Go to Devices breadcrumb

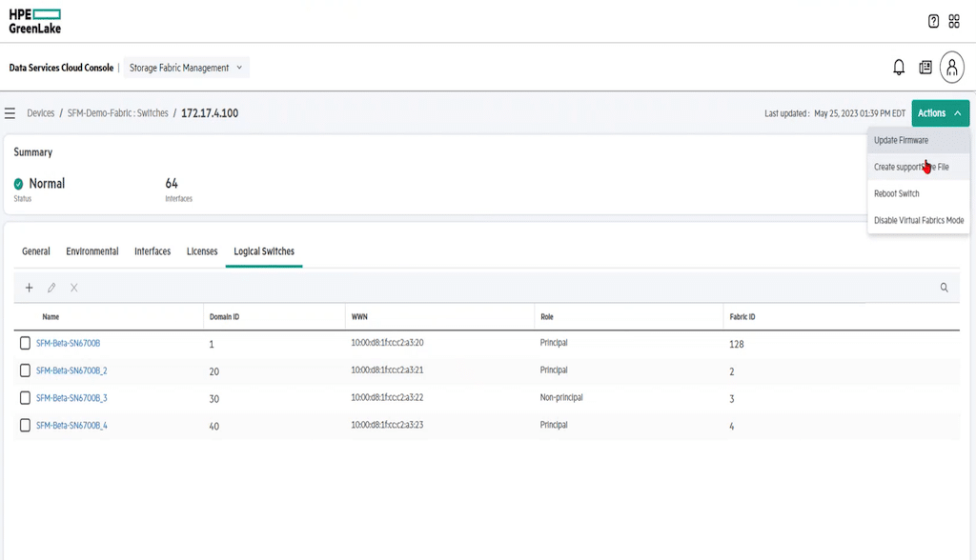coord(40,113)
